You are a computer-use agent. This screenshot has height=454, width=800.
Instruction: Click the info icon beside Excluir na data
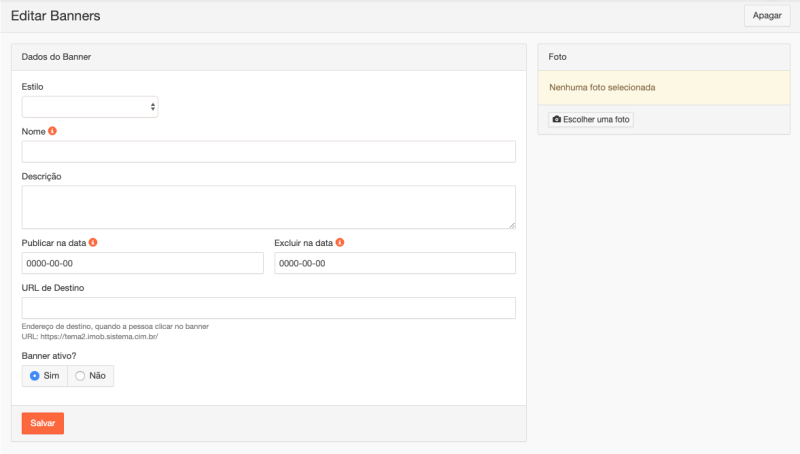(340, 242)
